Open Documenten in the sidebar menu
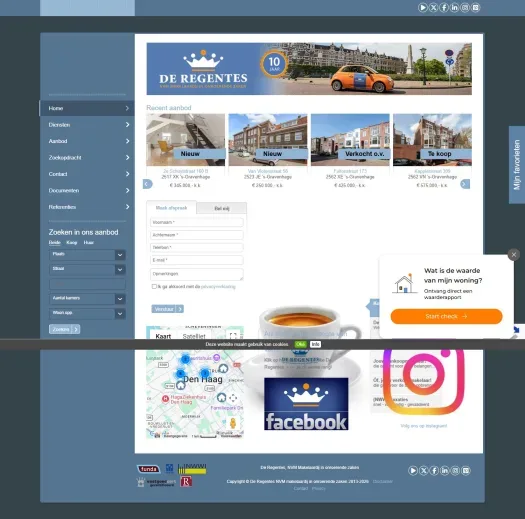Viewport: 525px width, 519px height. [x=87, y=190]
